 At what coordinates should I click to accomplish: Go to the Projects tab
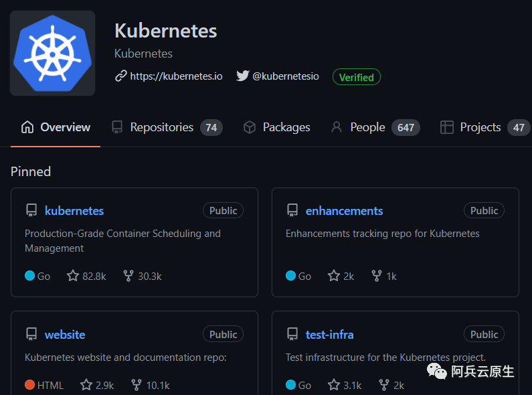[x=485, y=127]
